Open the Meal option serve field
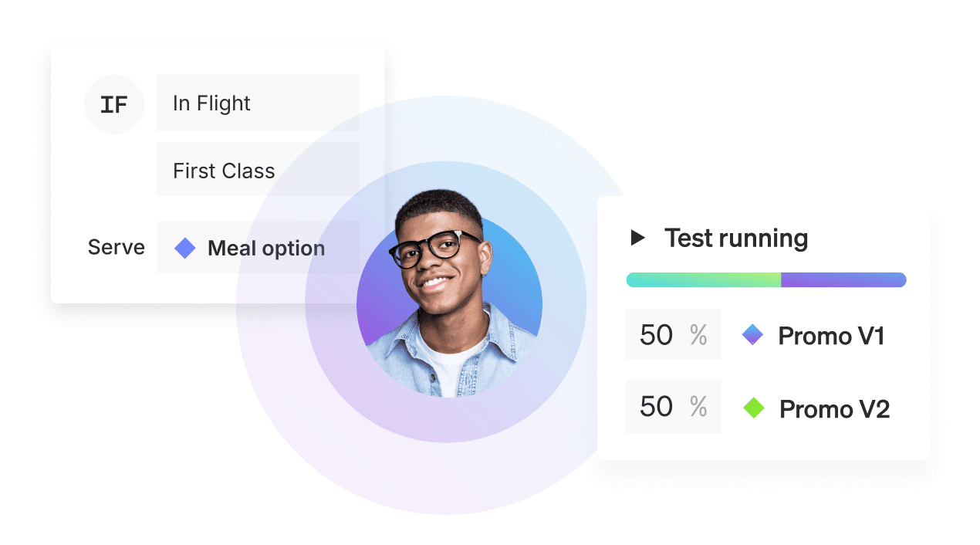This screenshot has height=545, width=980. (259, 248)
